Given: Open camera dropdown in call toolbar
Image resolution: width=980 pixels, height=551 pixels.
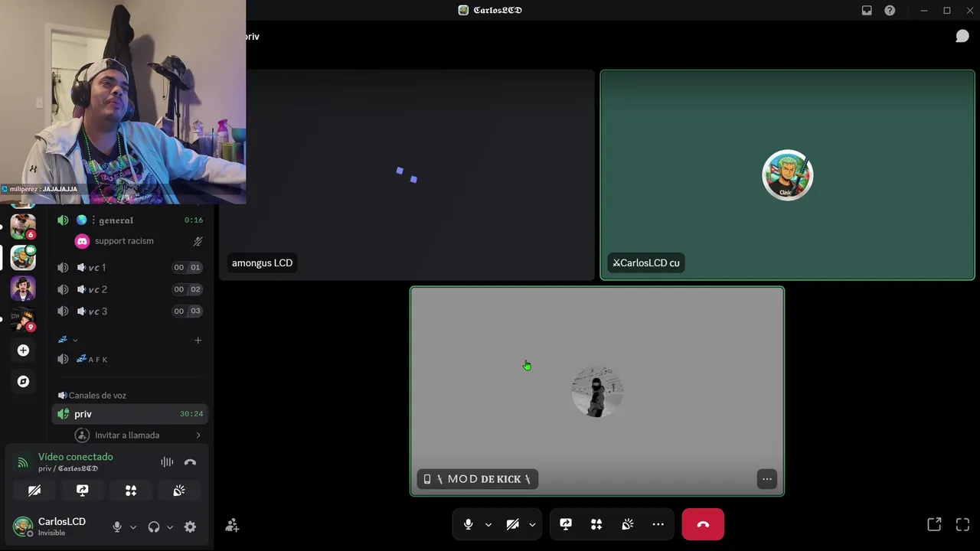Looking at the screenshot, I should (x=532, y=524).
